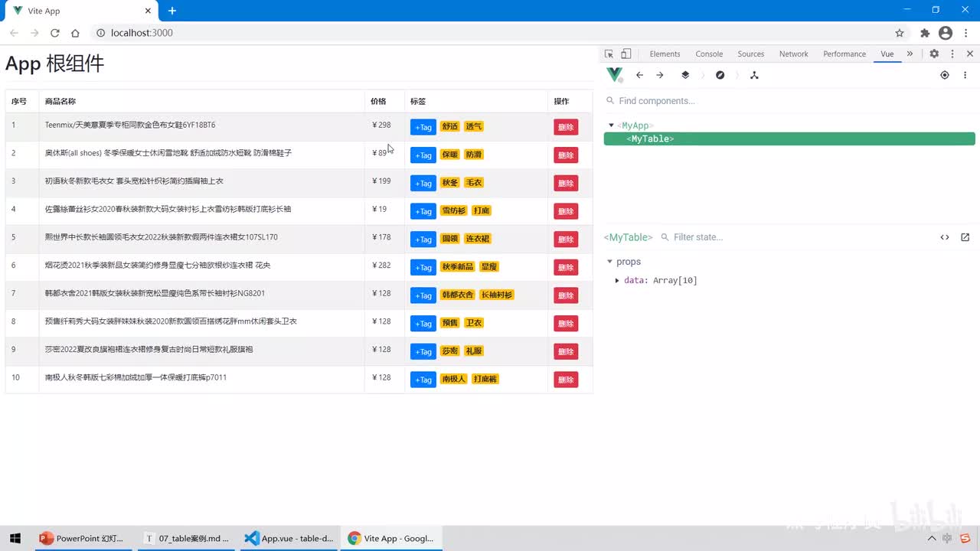Click the Filter state input

pyautogui.click(x=796, y=237)
